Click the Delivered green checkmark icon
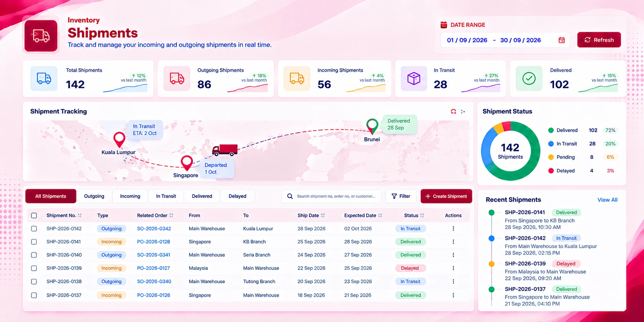The height and width of the screenshot is (322, 644). pyautogui.click(x=529, y=78)
